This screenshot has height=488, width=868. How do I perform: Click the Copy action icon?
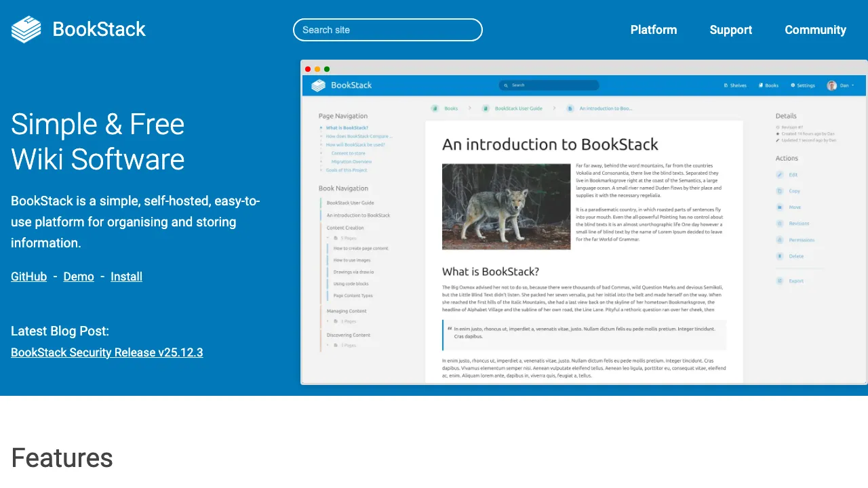click(780, 191)
